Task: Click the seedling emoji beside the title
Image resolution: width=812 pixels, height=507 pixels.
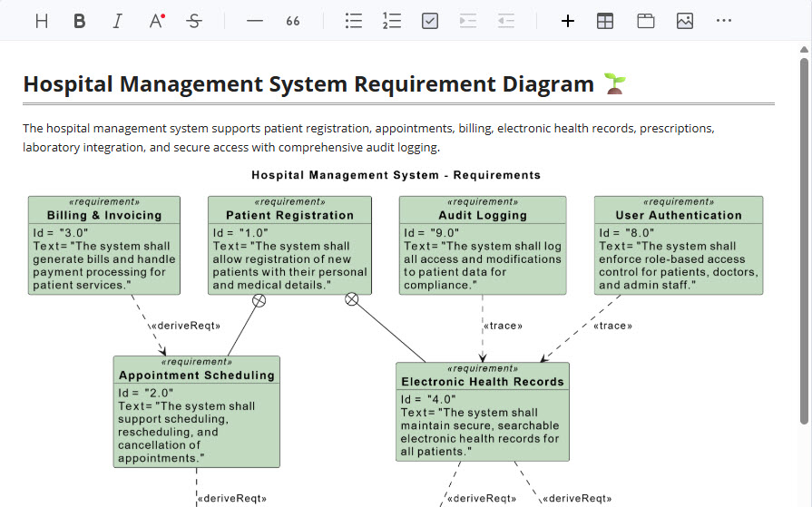Action: point(615,83)
